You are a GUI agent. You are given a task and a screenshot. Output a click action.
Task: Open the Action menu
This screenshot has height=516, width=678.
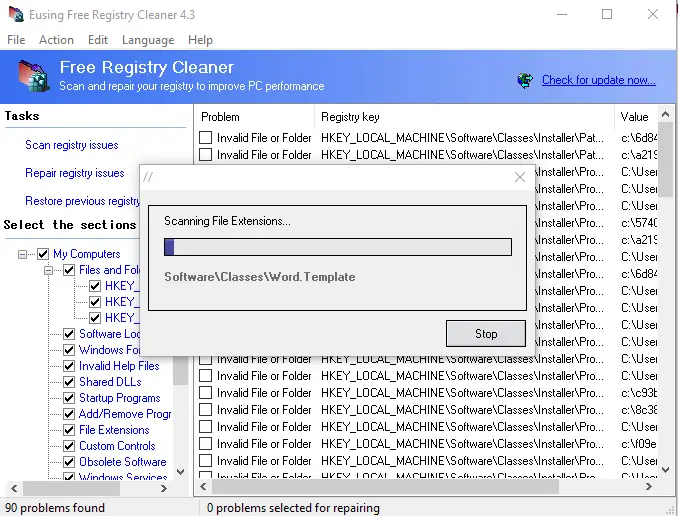[56, 40]
